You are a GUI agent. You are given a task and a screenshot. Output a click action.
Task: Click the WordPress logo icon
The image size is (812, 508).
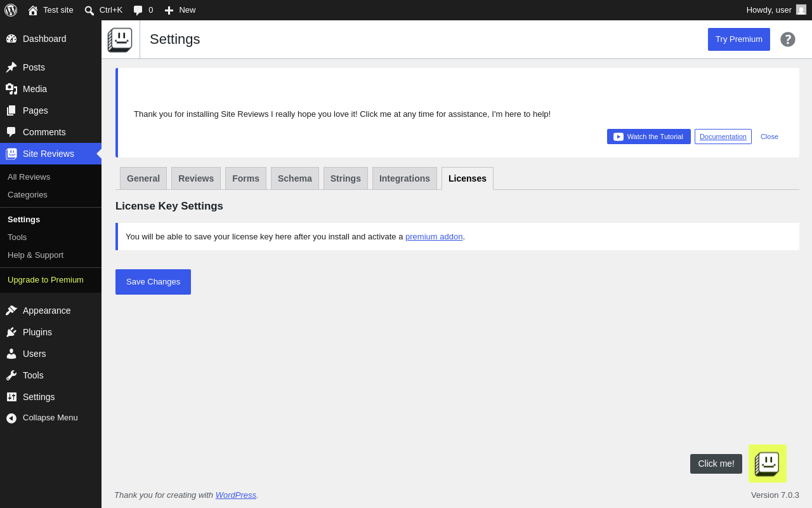click(11, 10)
